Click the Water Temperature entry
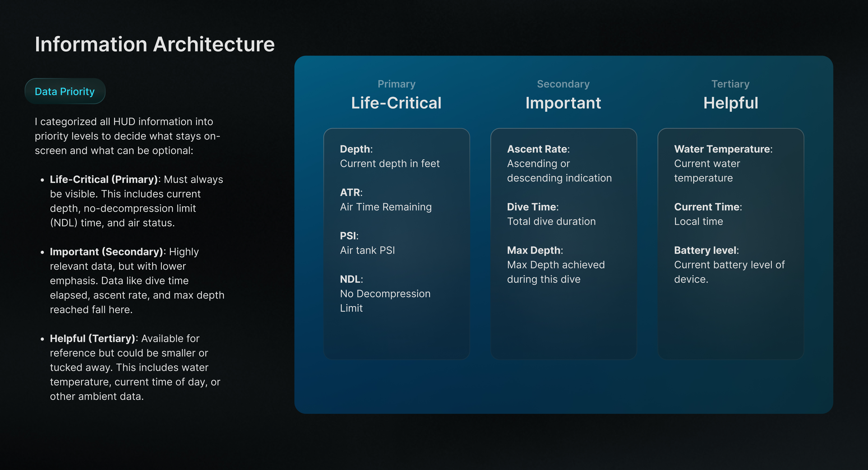 pyautogui.click(x=723, y=164)
